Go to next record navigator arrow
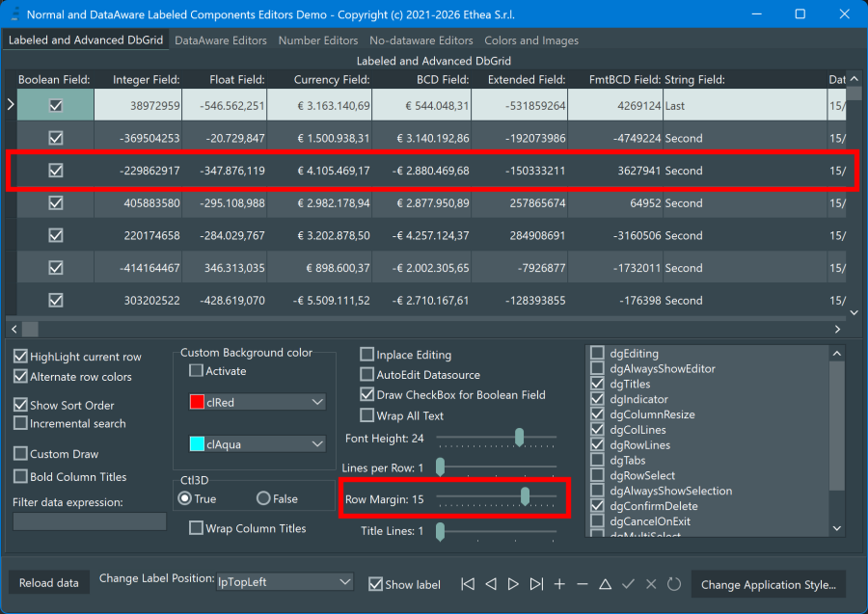 click(x=513, y=584)
